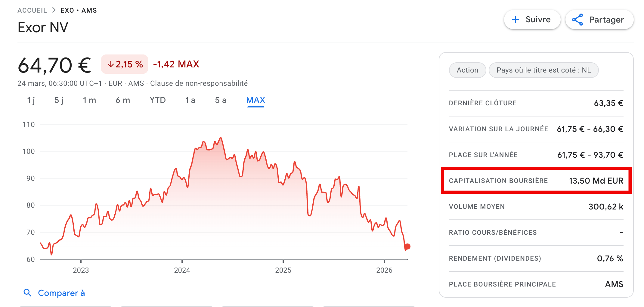
Task: Click the breadcrumb chevron after ACCUEIL
Action: (x=54, y=10)
